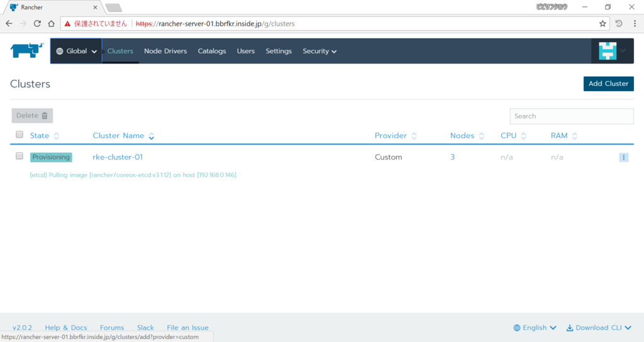Screen dimensions: 644x342
Task: Focus the cluster Search field
Action: click(571, 116)
